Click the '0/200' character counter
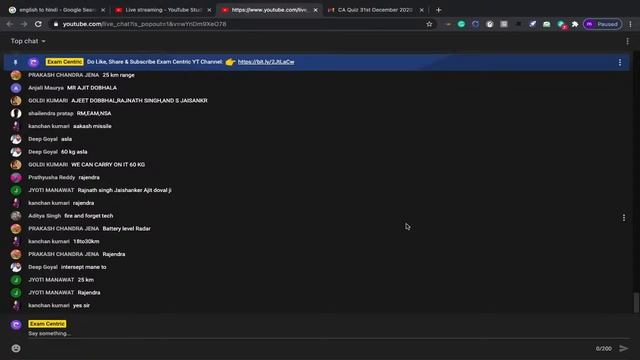 tap(603, 349)
